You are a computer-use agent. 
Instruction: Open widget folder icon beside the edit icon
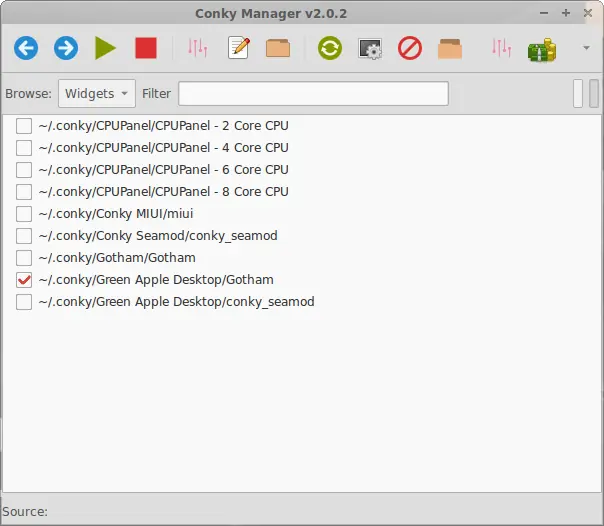278,48
